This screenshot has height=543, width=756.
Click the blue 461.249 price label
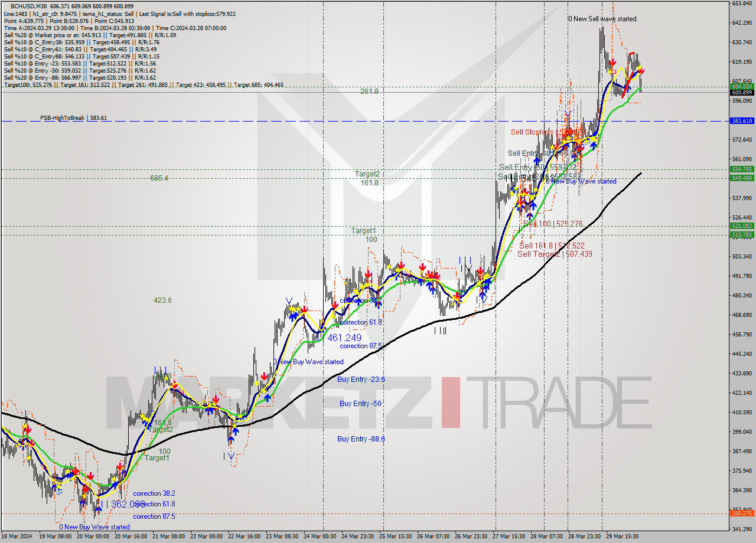point(344,338)
